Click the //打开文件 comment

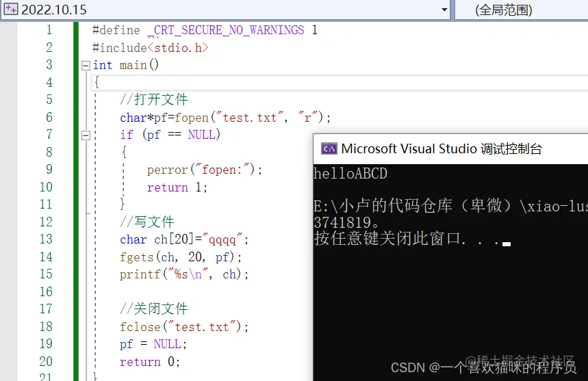click(154, 100)
